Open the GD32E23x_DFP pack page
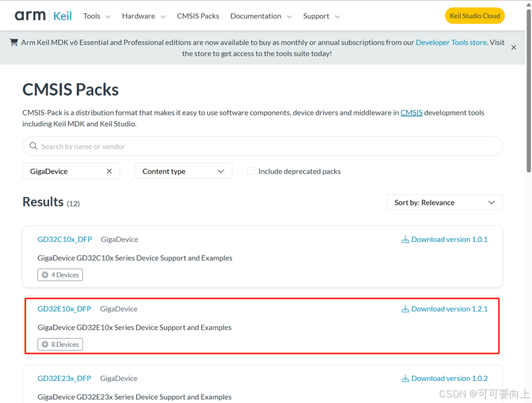532x403 pixels. pos(65,378)
